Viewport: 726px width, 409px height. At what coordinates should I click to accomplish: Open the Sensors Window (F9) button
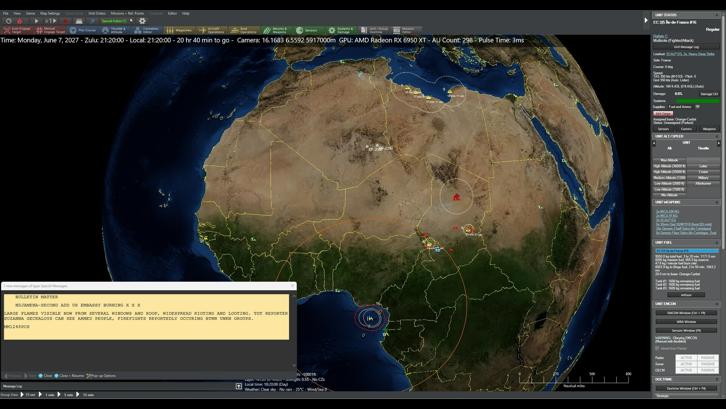[686, 330]
